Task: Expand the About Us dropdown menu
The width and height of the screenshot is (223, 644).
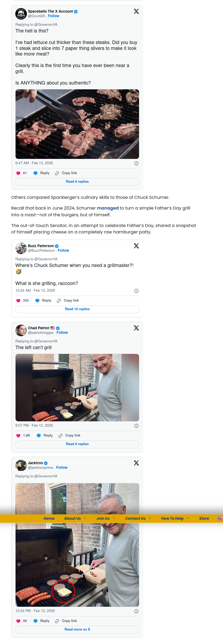Action: click(85, 518)
